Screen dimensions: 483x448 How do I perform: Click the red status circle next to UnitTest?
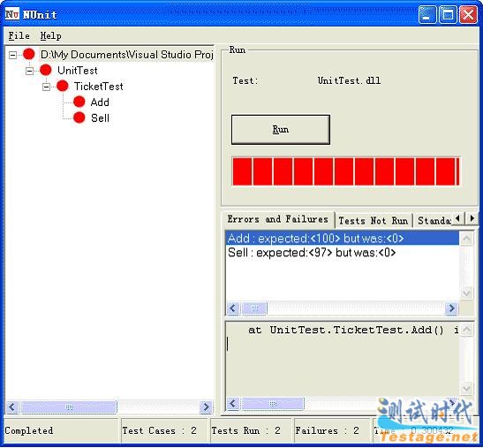coord(46,70)
